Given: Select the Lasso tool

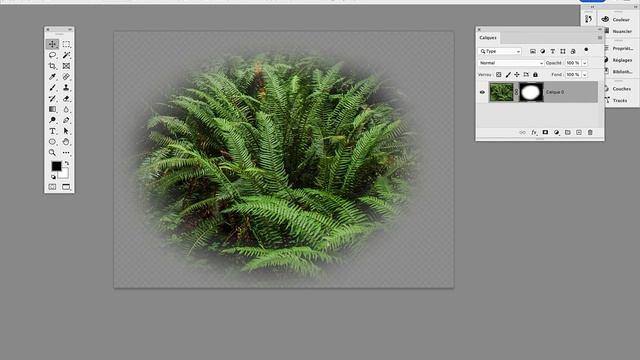Looking at the screenshot, I should (52, 55).
